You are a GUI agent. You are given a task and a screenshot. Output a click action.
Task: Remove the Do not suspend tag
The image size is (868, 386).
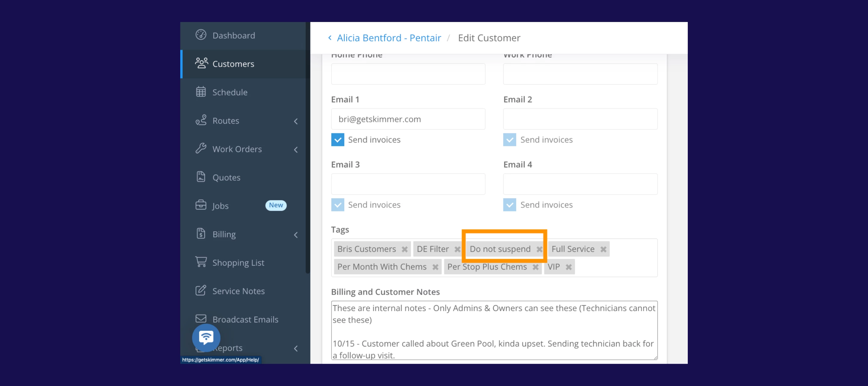tap(539, 249)
